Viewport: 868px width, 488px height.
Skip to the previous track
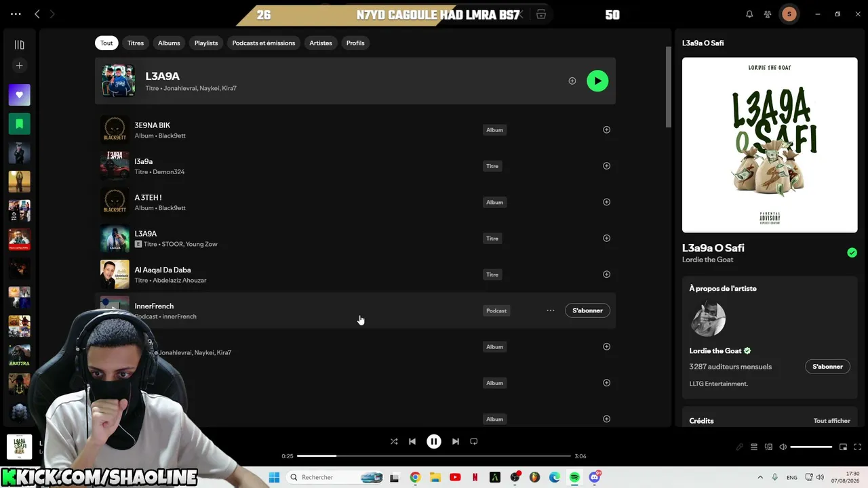(412, 441)
